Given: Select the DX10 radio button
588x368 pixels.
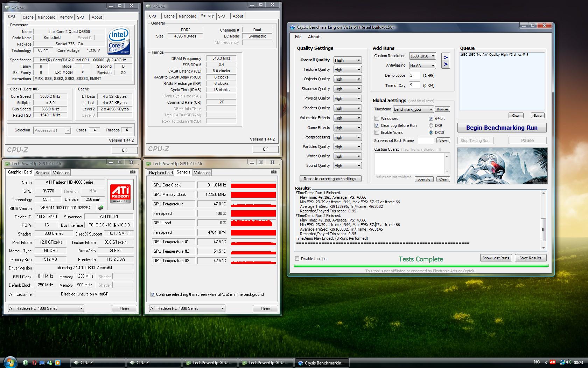Looking at the screenshot, I should coord(431,132).
